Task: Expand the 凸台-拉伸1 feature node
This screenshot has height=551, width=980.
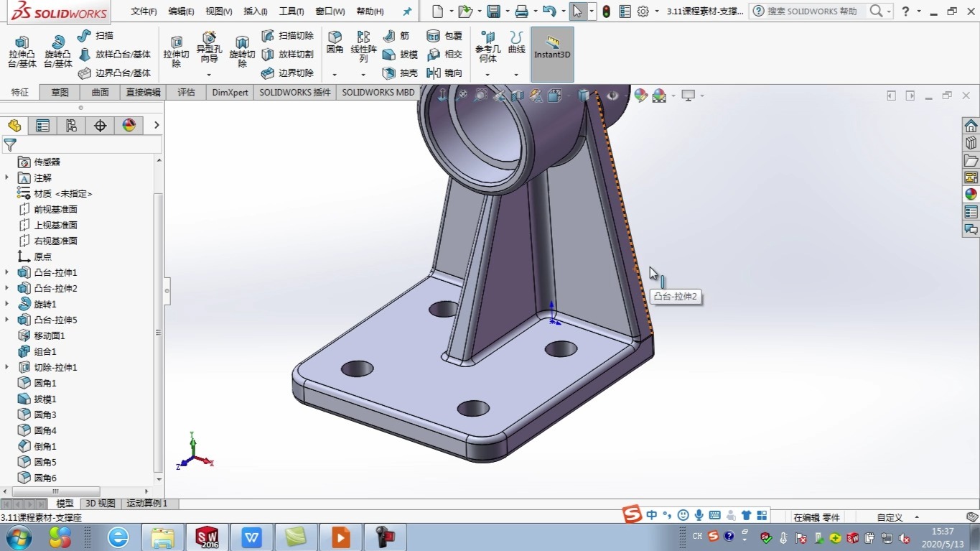Action: coord(8,272)
